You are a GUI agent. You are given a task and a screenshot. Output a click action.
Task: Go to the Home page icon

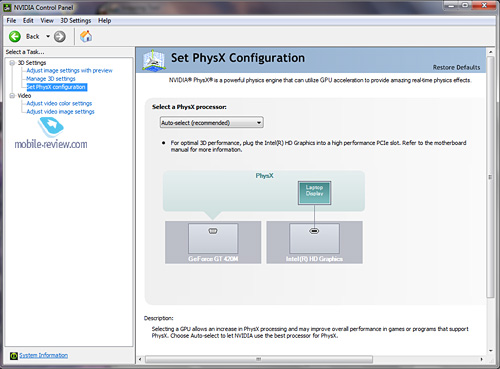coord(86,36)
